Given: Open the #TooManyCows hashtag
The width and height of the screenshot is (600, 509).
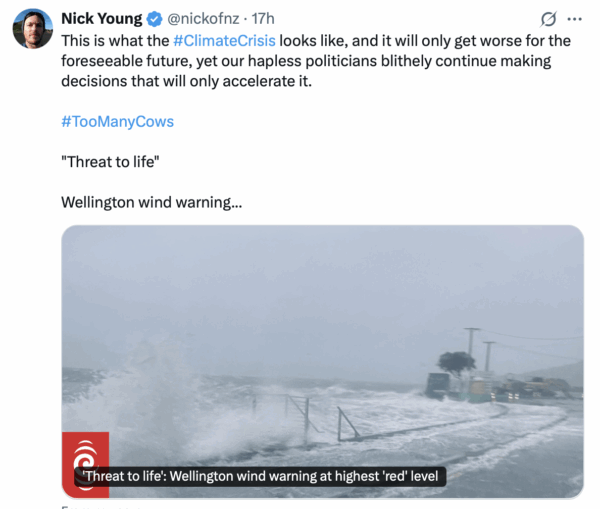Looking at the screenshot, I should [117, 122].
